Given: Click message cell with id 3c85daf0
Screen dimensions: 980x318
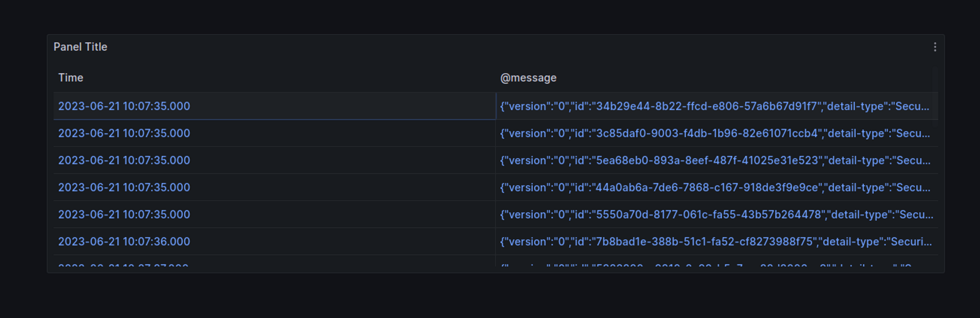Looking at the screenshot, I should [x=714, y=133].
